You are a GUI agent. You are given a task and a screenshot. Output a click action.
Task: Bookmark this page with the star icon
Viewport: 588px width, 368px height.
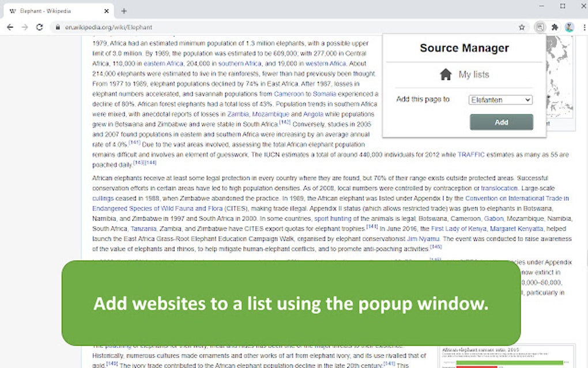[522, 27]
